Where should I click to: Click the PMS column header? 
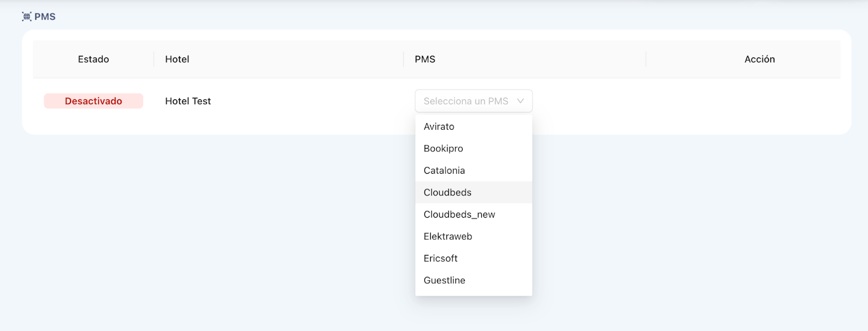pos(425,59)
